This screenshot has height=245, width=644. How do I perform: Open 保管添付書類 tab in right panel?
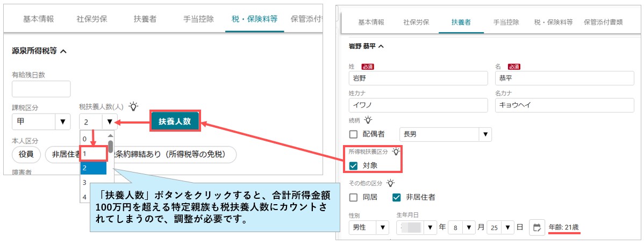(603, 22)
